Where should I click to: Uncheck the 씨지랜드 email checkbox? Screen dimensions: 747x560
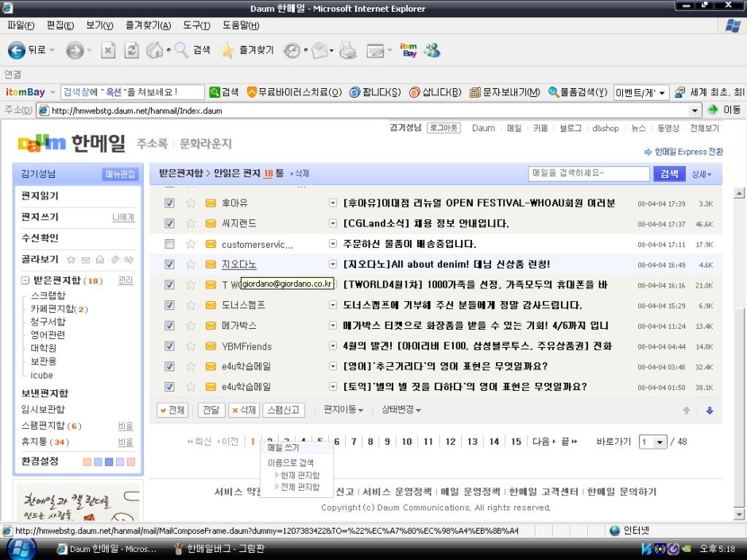click(x=169, y=224)
